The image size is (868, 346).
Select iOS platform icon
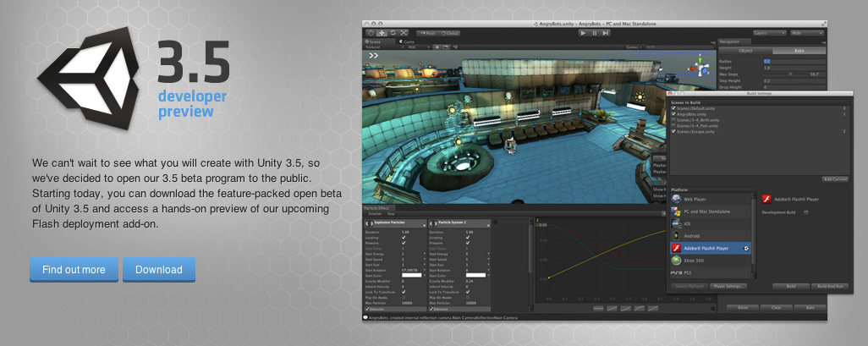click(x=676, y=223)
